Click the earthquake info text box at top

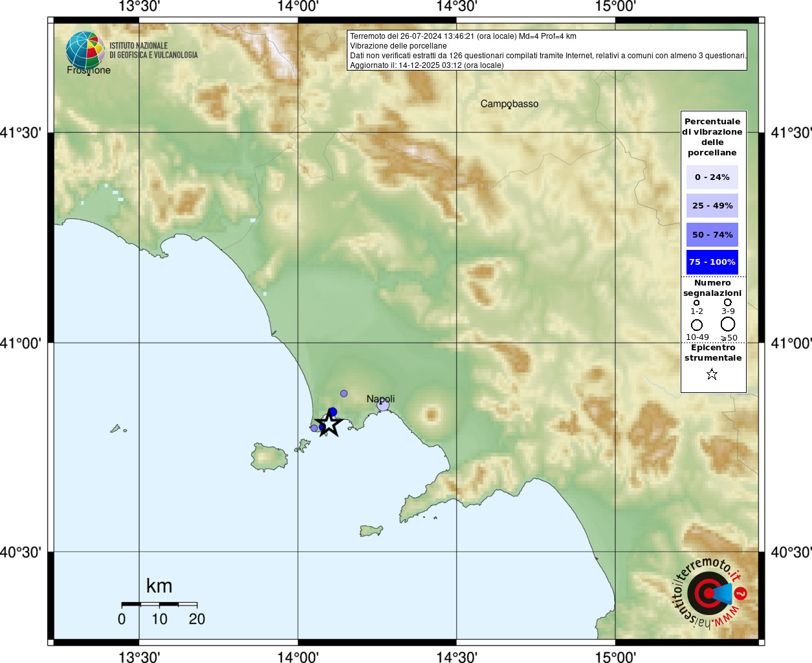(547, 51)
